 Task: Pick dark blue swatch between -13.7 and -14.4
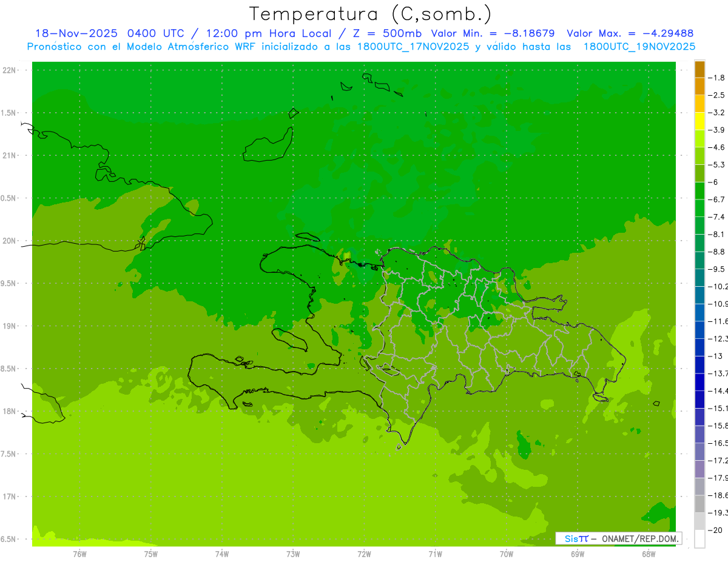click(699, 382)
